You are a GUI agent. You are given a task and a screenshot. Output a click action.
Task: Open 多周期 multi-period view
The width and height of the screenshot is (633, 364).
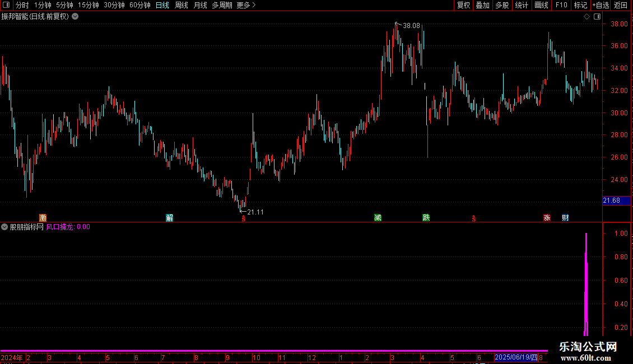pyautogui.click(x=222, y=5)
